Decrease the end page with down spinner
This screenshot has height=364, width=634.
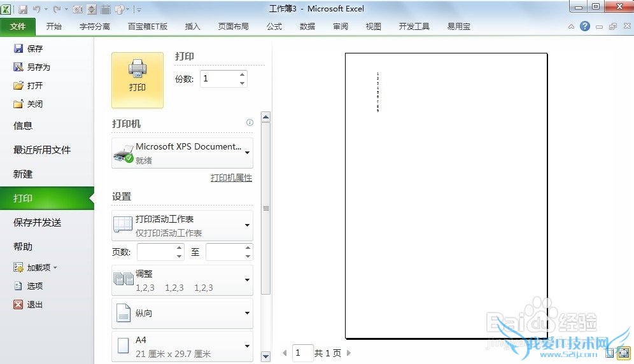pos(248,256)
